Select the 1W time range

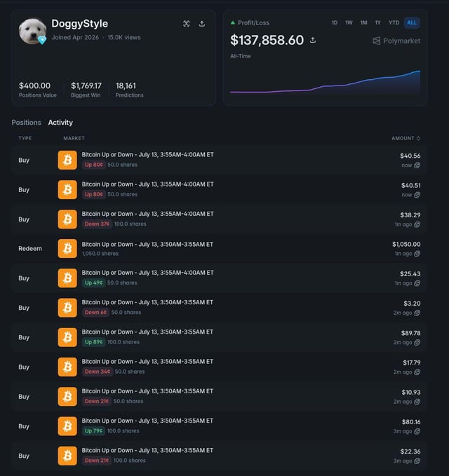pos(349,22)
